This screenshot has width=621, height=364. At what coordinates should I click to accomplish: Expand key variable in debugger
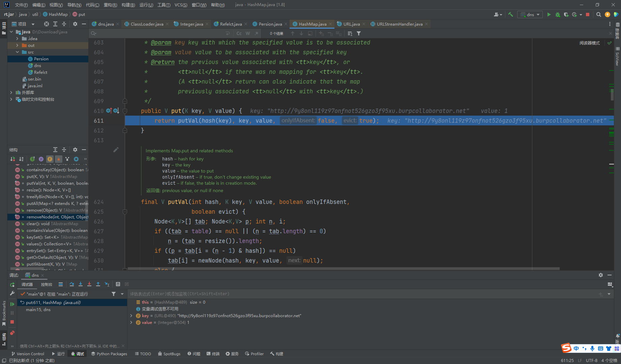coord(131,316)
